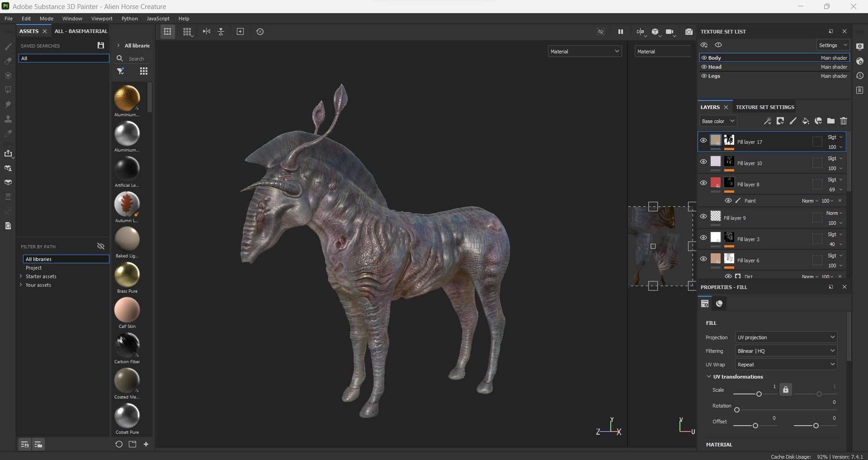This screenshot has width=868, height=460.
Task: Select the Clone stamp tool
Action: coord(8,119)
